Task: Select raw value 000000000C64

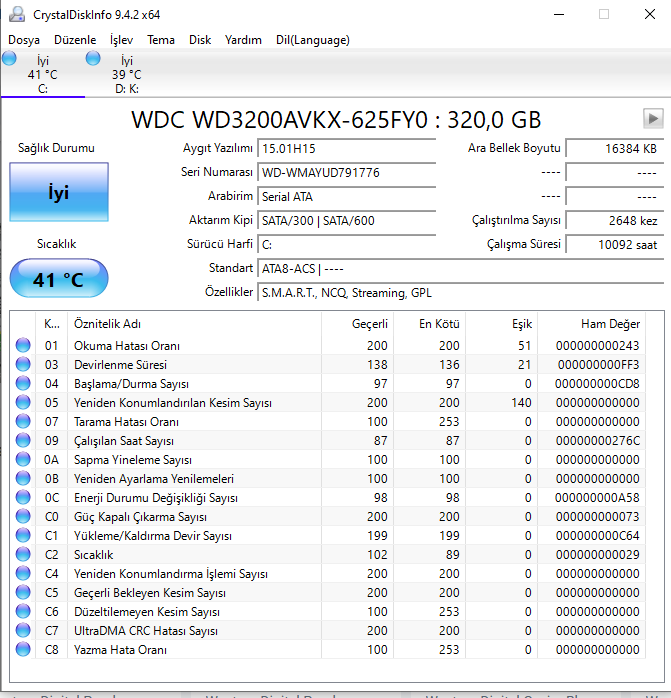Action: coord(598,536)
